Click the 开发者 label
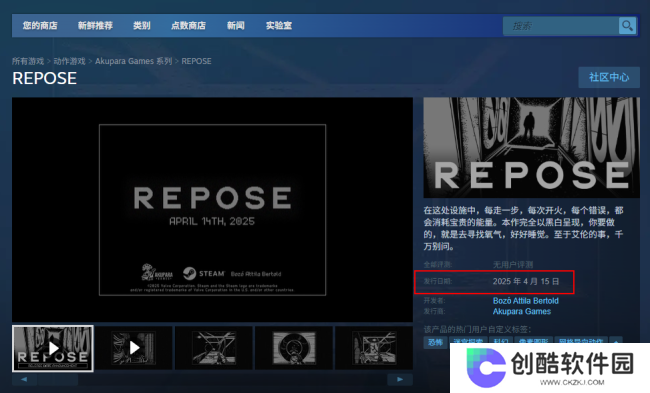Viewport: 650px width, 393px height. [434, 301]
